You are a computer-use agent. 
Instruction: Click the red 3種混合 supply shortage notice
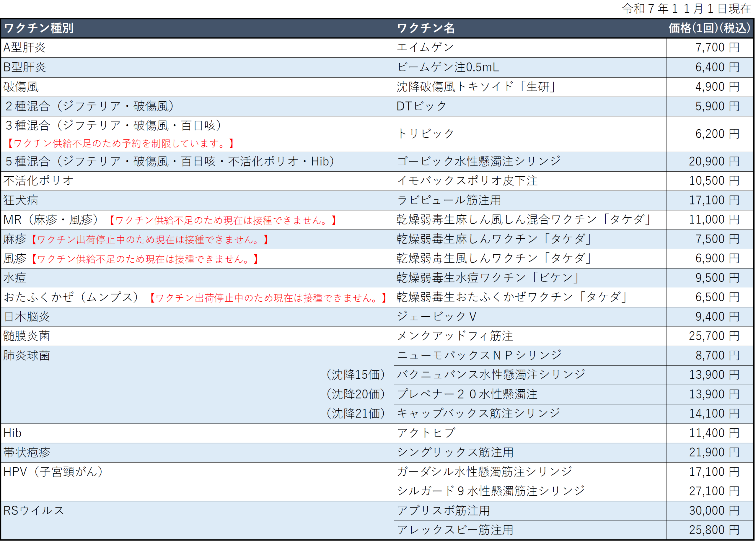pos(120,144)
